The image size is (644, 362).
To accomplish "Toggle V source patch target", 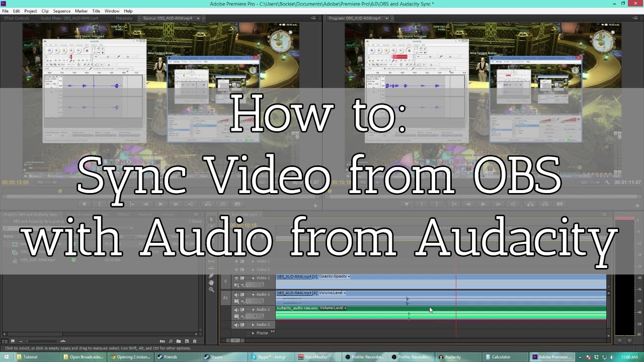I will click(225, 281).
